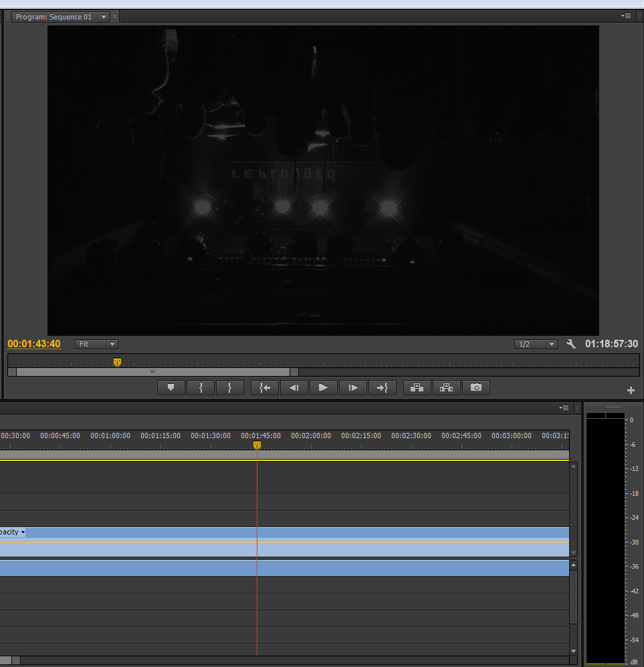644x667 pixels.
Task: Click the Mark In button
Action: 200,387
